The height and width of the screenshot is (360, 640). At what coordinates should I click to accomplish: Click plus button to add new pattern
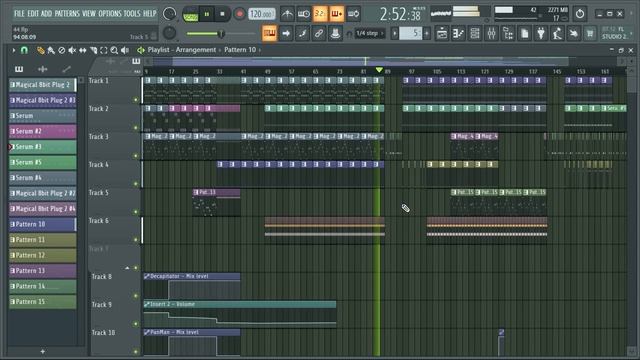tap(427, 33)
